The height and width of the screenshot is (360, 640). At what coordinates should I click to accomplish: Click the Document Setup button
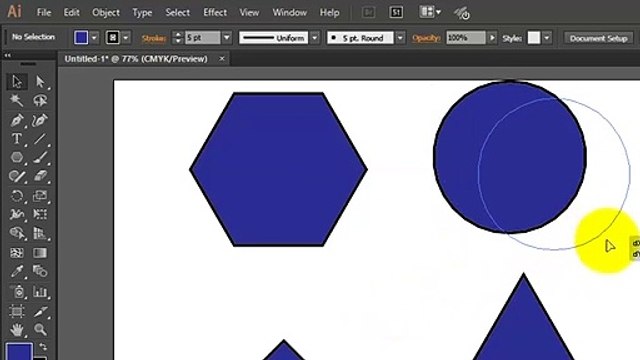tap(598, 38)
